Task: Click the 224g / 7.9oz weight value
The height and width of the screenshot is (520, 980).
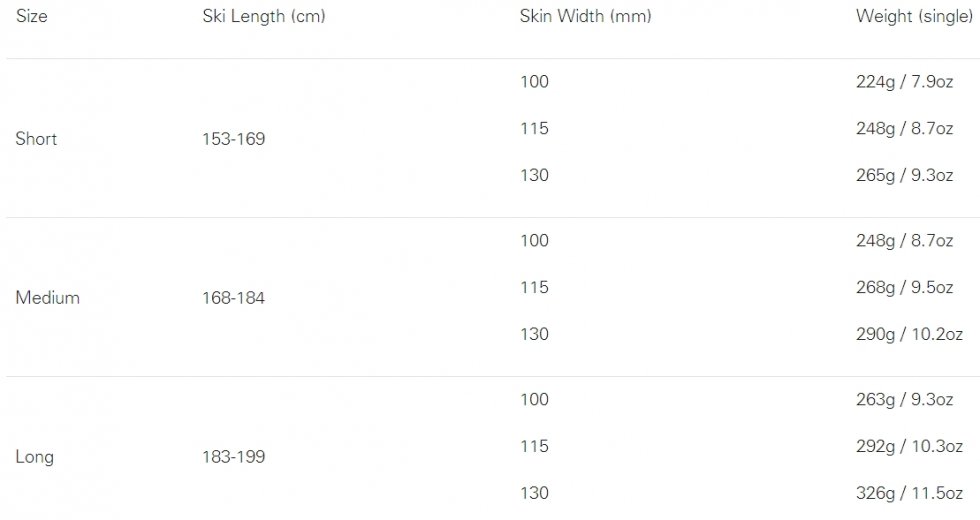Action: point(904,82)
